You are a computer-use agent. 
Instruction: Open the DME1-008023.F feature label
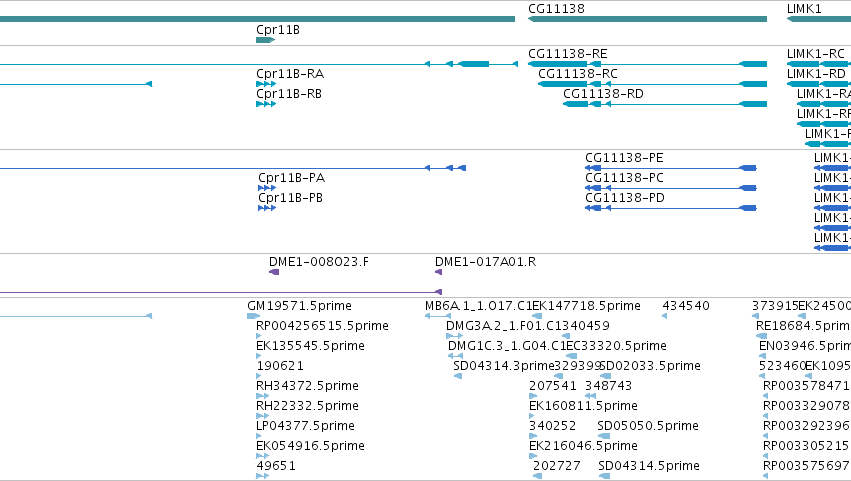click(x=319, y=262)
